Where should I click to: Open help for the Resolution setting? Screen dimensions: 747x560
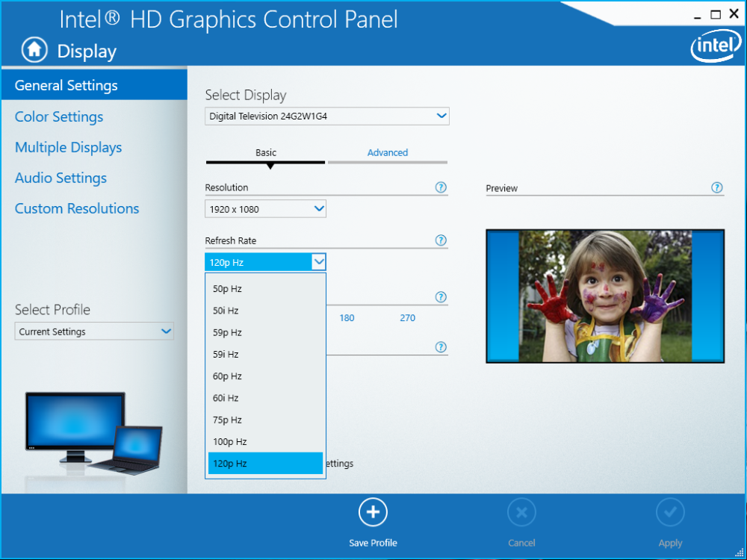(441, 187)
